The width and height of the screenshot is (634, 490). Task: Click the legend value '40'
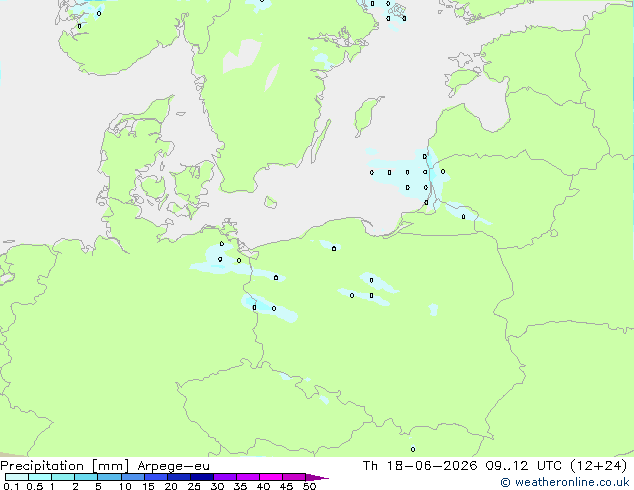coord(263,486)
